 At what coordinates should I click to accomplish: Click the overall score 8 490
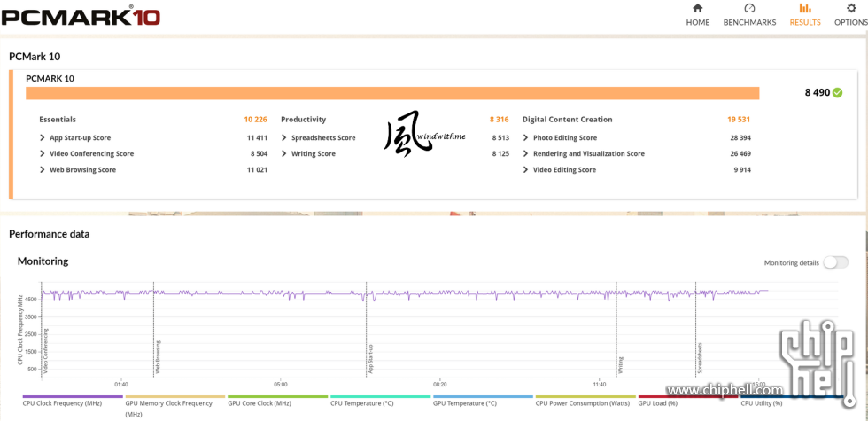click(818, 92)
